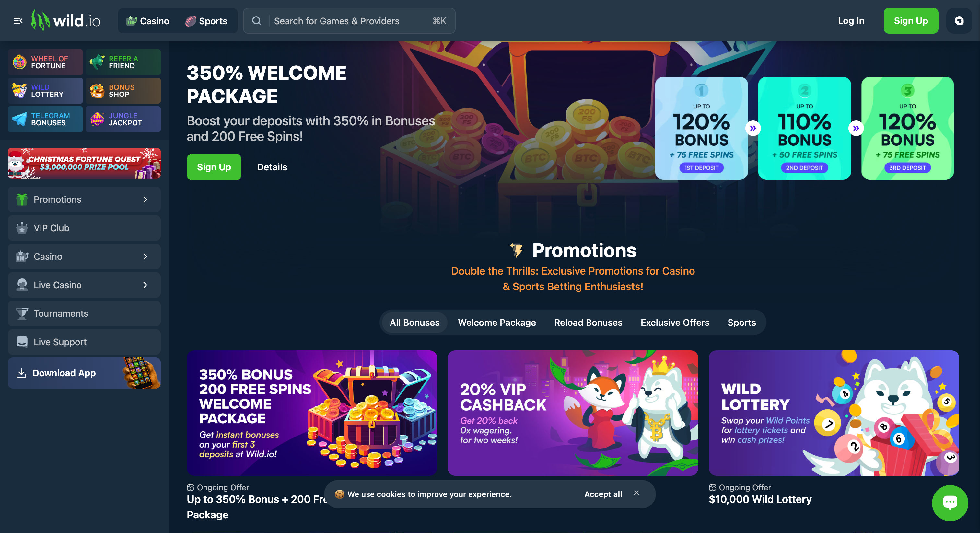Show the Exclusive Offers tab

pyautogui.click(x=674, y=323)
